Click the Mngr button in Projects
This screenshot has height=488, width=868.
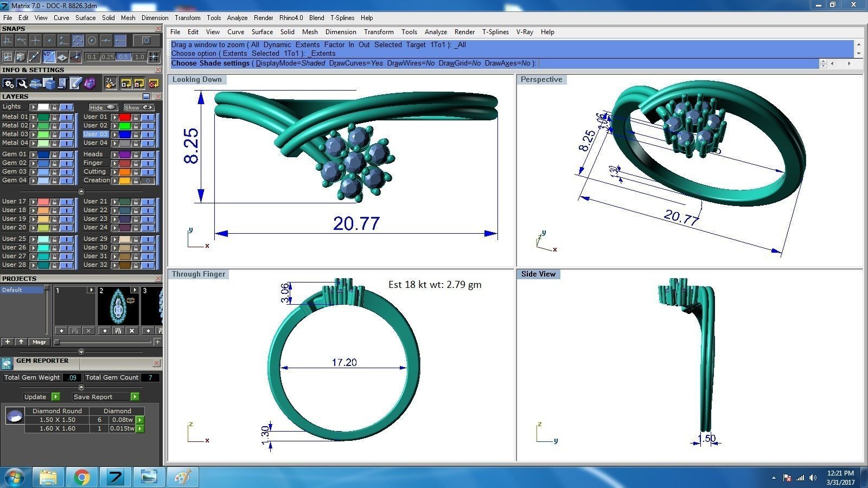click(x=39, y=342)
